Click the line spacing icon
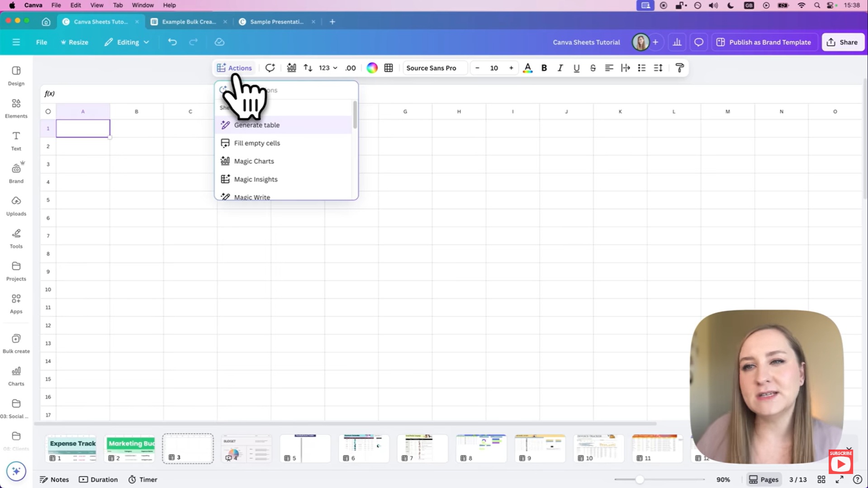 (x=658, y=68)
